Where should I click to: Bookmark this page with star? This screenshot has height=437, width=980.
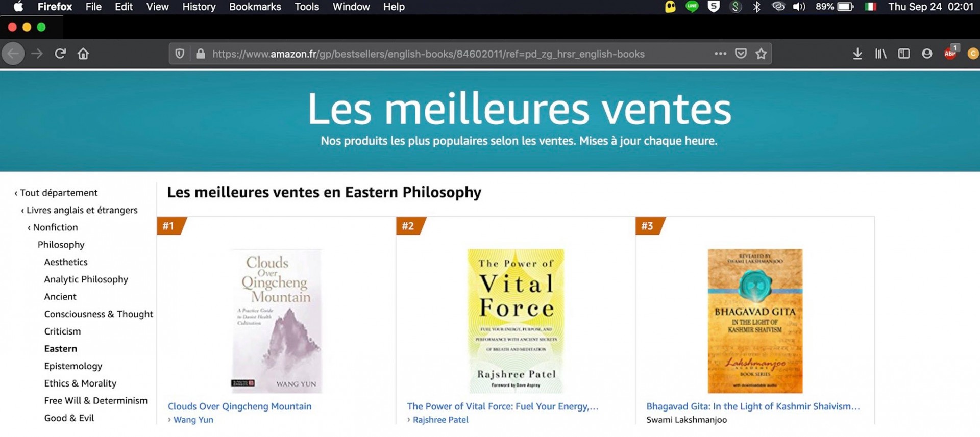(761, 54)
